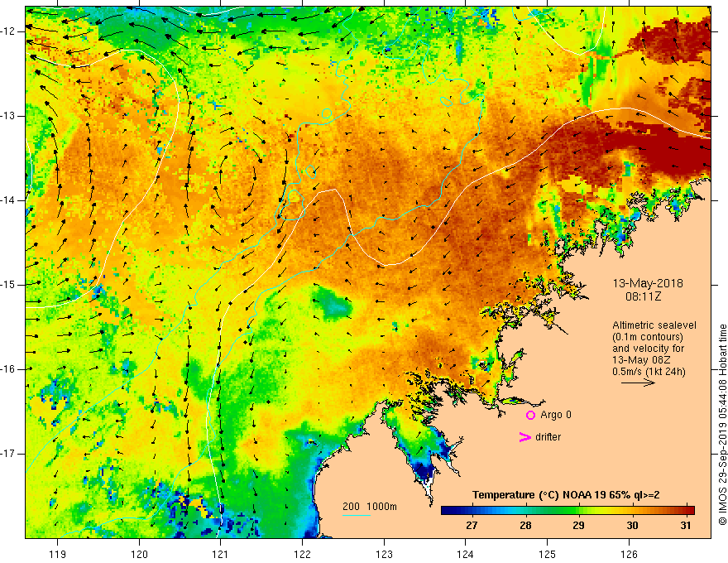Click the cyan 200 1000m depth contour line sample
The image size is (728, 563).
(x=356, y=515)
